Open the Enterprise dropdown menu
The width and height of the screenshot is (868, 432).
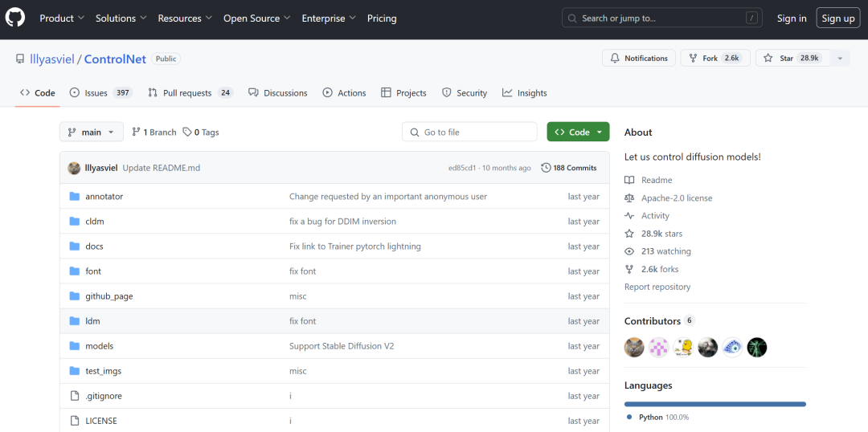(329, 18)
